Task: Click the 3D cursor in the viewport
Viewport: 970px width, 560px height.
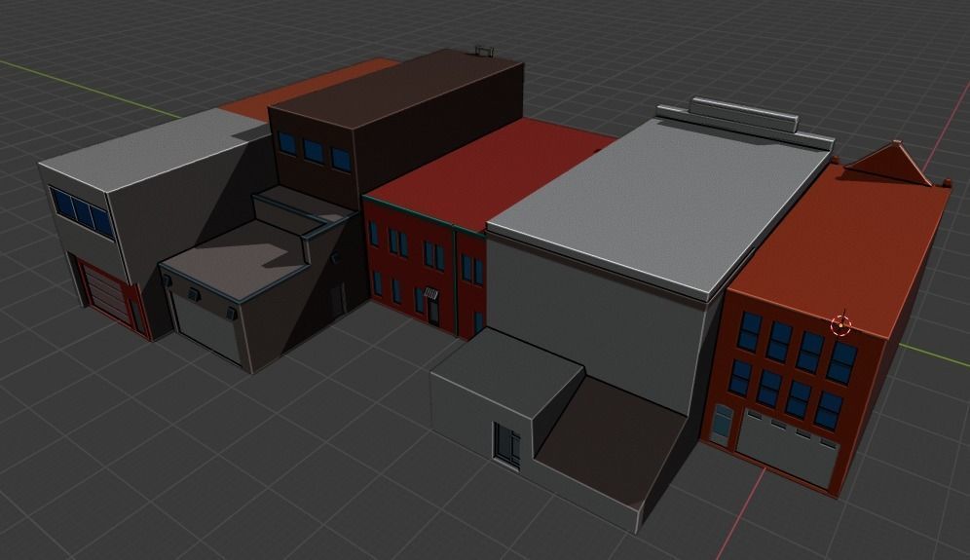Action: 841,324
